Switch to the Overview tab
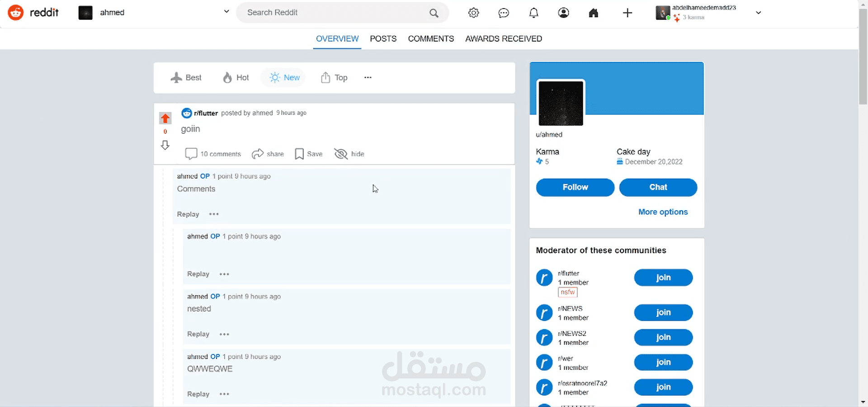 pyautogui.click(x=337, y=39)
